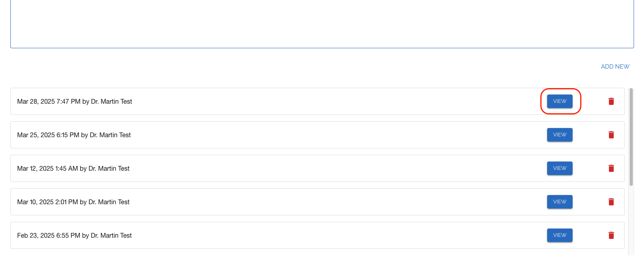The image size is (644, 270).
Task: Click the Feb 23, 2025 6:55 PM timestamp
Action: point(49,236)
